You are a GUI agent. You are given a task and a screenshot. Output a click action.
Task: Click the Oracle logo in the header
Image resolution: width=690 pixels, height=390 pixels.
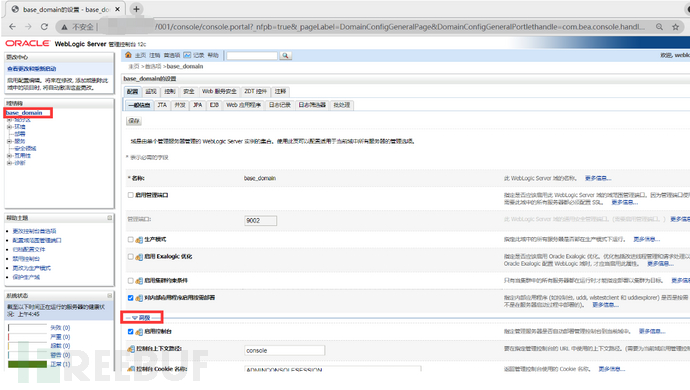27,43
